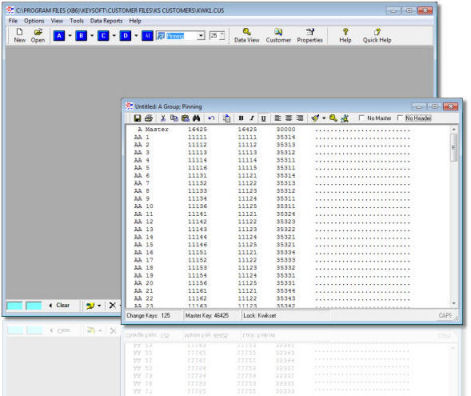Apply italic formatting

pos(252,118)
